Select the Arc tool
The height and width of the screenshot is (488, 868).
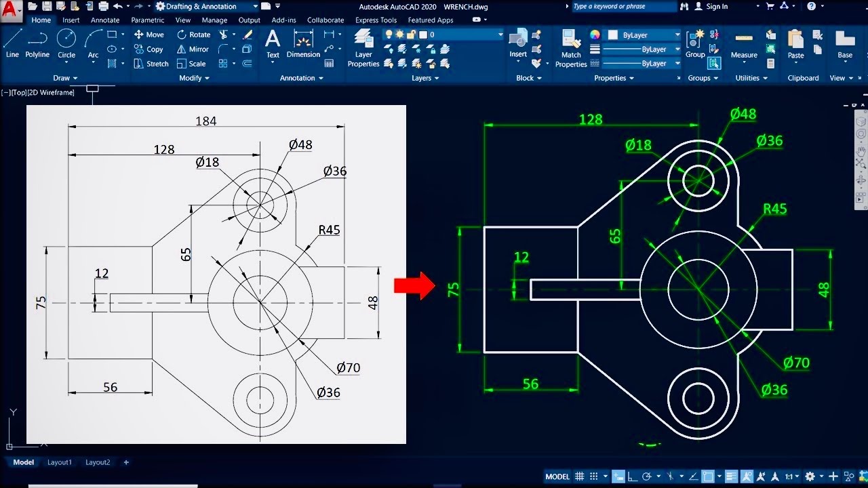click(94, 44)
